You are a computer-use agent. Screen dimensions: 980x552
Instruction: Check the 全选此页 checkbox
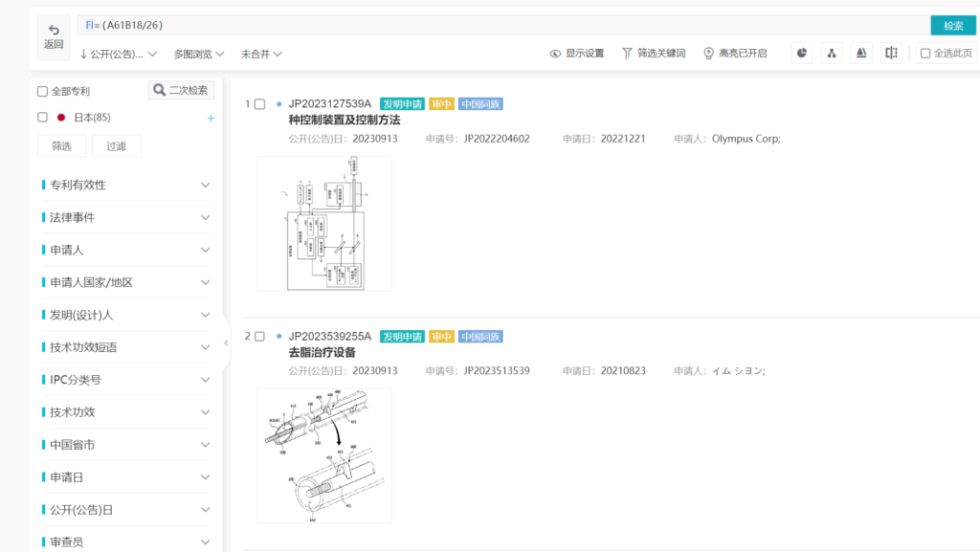(925, 54)
